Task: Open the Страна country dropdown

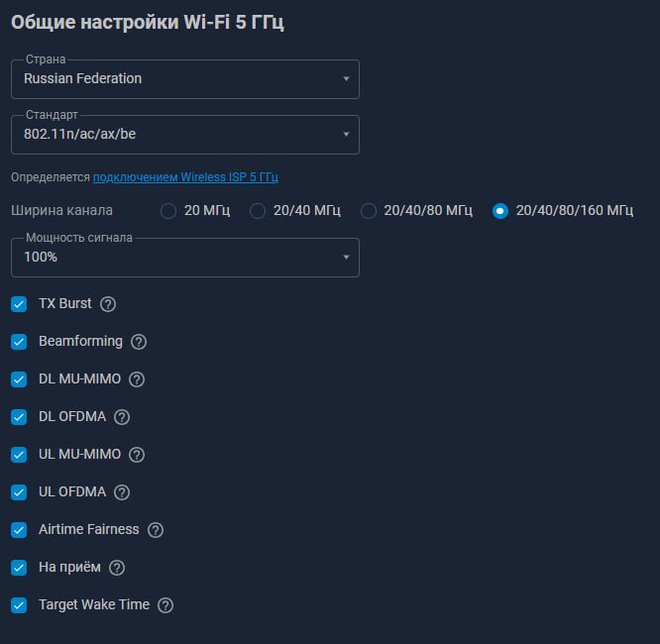Action: click(184, 79)
